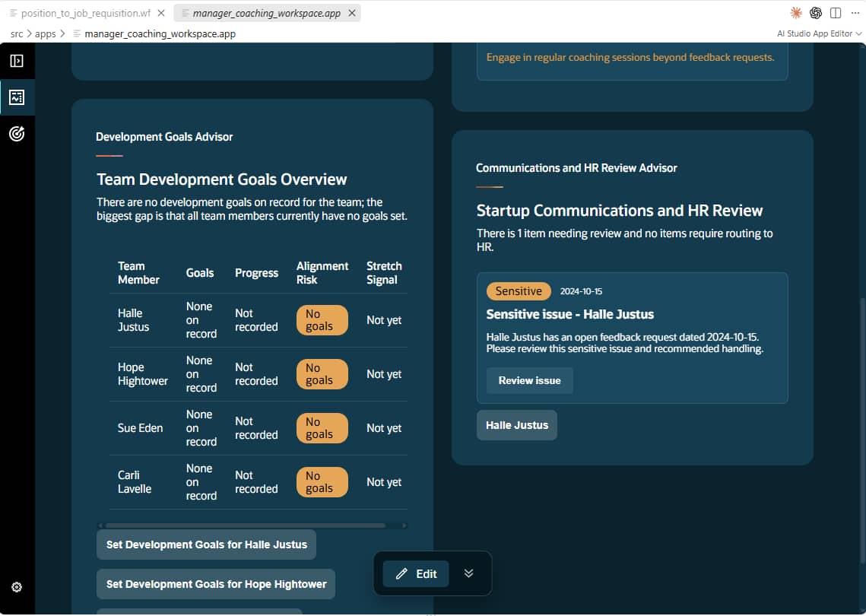Image resolution: width=866 pixels, height=616 pixels.
Task: Click the Carli Lavelle table cell
Action: [x=135, y=482]
